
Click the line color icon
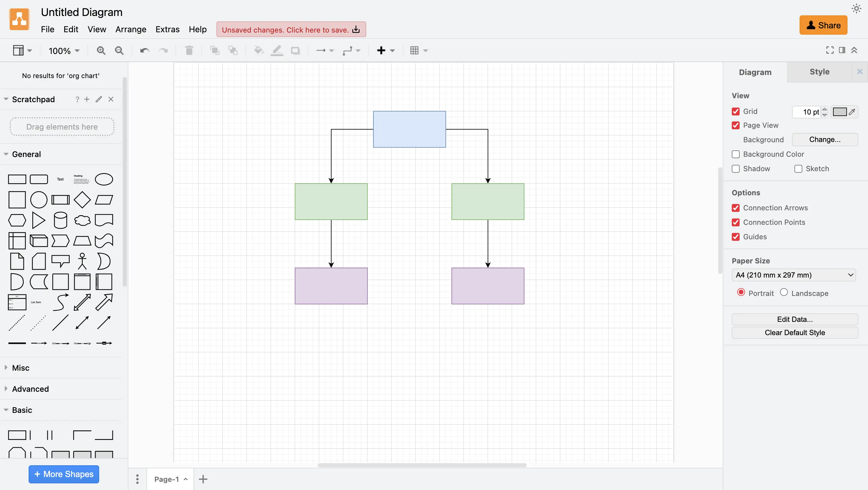pyautogui.click(x=277, y=51)
